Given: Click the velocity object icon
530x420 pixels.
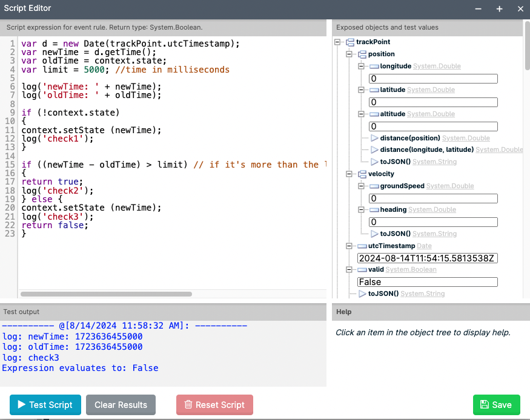Looking at the screenshot, I should (362, 174).
